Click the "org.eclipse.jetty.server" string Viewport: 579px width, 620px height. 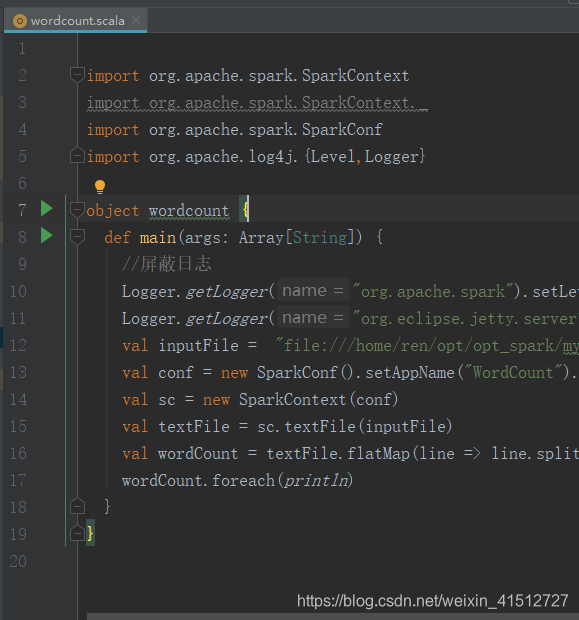pyautogui.click(x=465, y=319)
